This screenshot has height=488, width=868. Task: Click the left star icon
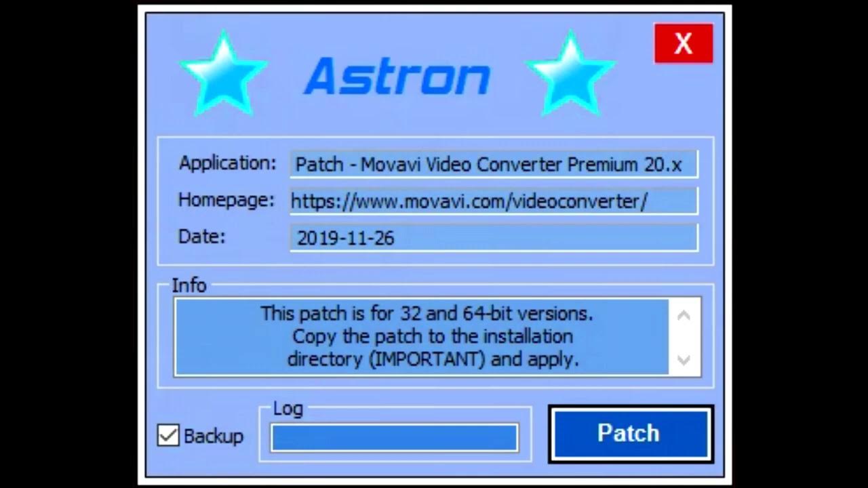coord(223,73)
